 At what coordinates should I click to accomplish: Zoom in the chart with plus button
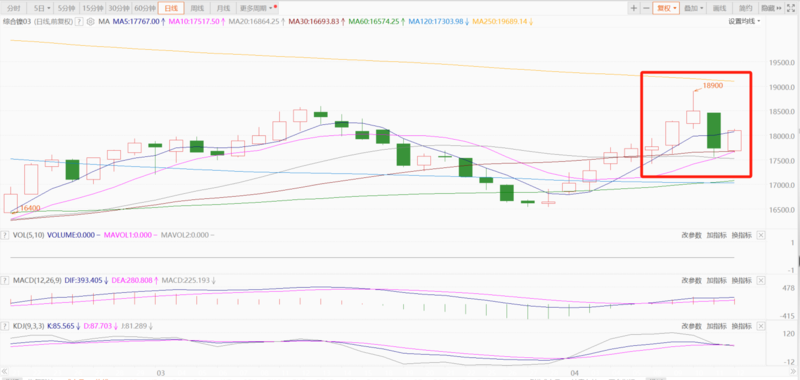click(x=634, y=8)
